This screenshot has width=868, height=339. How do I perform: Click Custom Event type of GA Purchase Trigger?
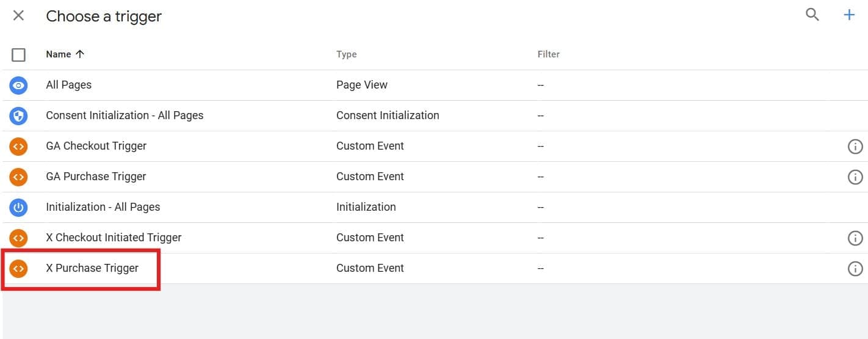click(x=370, y=177)
